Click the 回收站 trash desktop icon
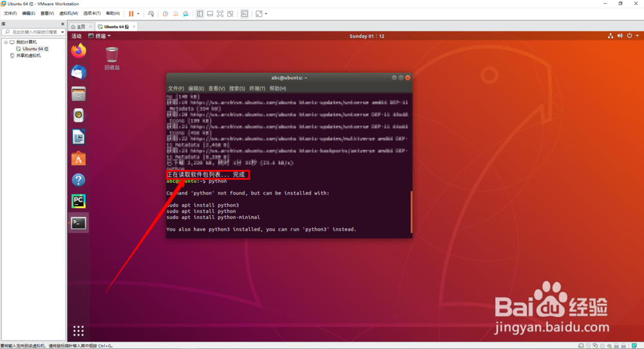 click(x=111, y=59)
